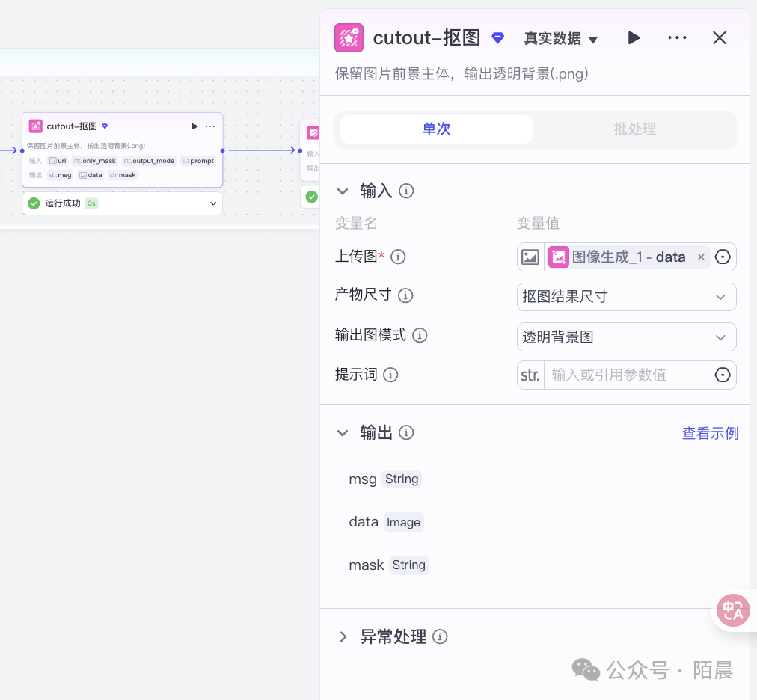The image size is (757, 700).
Task: Run the cutout node from panel header
Action: coord(634,38)
